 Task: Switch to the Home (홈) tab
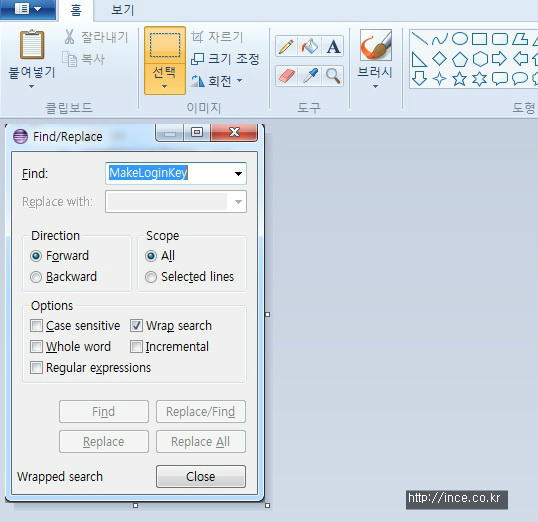click(x=76, y=10)
